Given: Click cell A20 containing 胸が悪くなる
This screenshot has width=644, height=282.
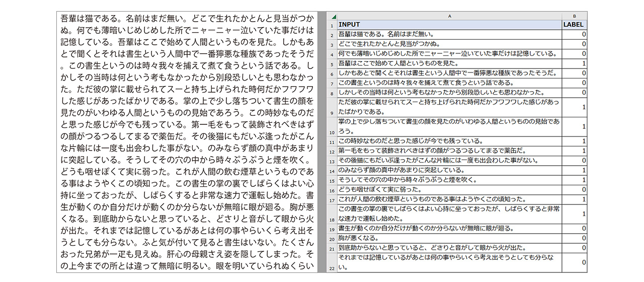Looking at the screenshot, I should coord(449,238).
